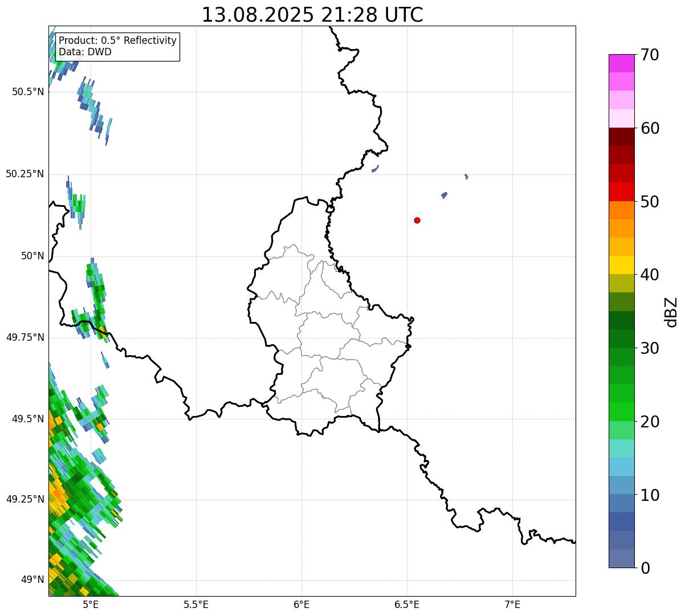Screen dimensions: 685x616
Task: Click the red station marker dot
Action: [417, 220]
